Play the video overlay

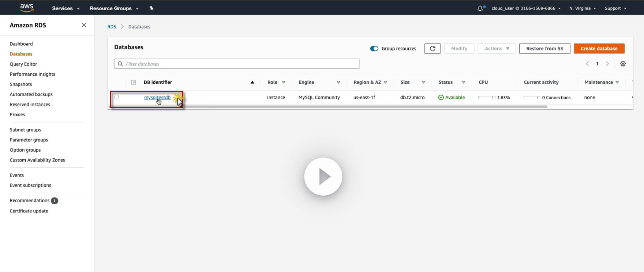[x=323, y=177]
